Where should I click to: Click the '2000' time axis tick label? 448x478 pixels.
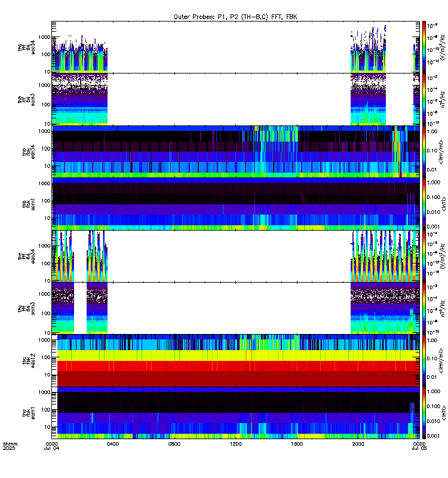tap(358, 444)
